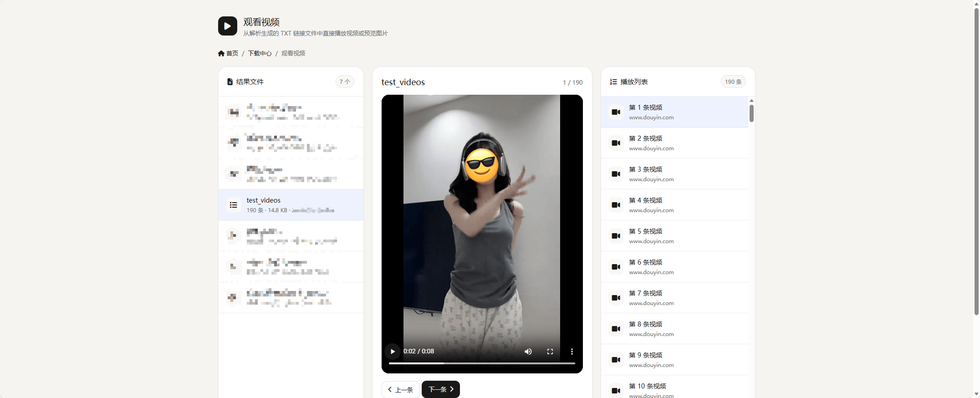The image size is (980, 398).
Task: Open the video's three-dot options menu
Action: point(572,352)
